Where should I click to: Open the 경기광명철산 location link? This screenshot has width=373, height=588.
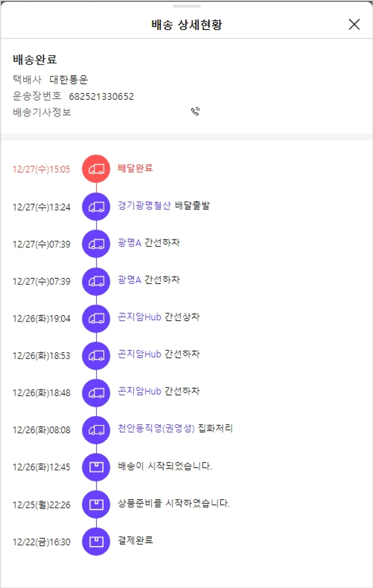[144, 205]
